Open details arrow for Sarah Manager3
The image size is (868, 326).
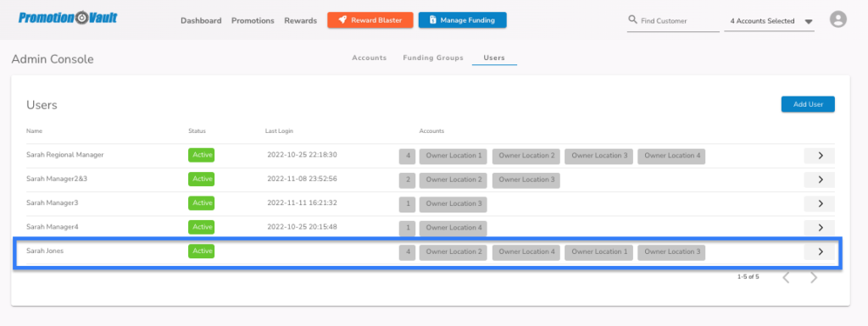point(820,203)
